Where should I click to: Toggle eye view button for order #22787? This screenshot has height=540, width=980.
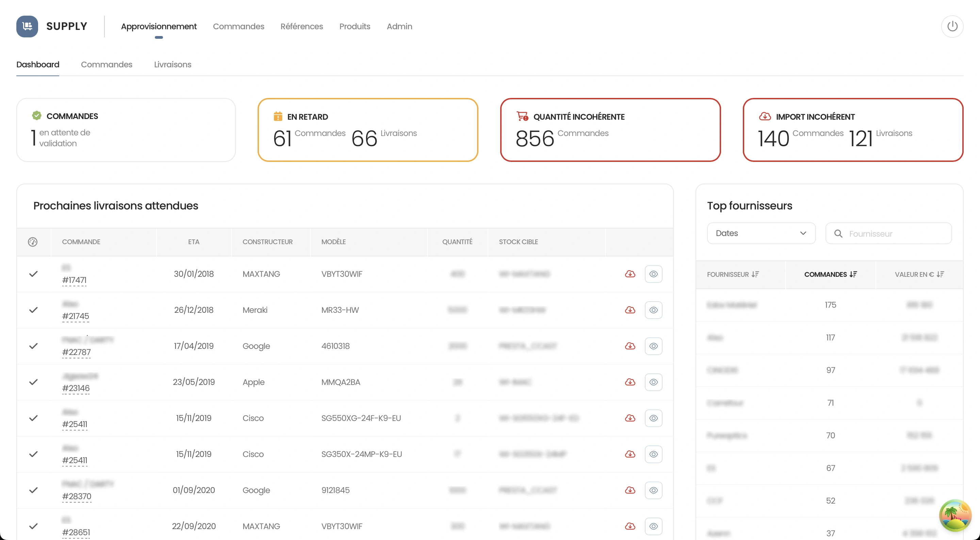(653, 346)
